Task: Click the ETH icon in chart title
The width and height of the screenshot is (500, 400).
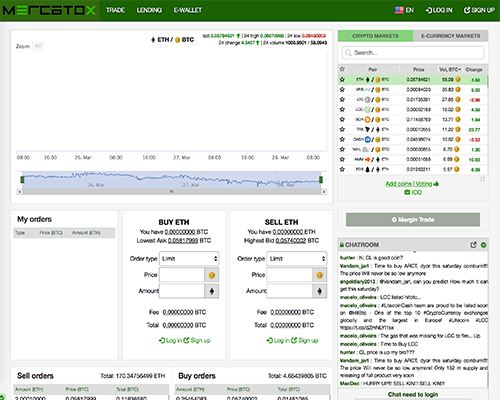Action: pyautogui.click(x=153, y=40)
